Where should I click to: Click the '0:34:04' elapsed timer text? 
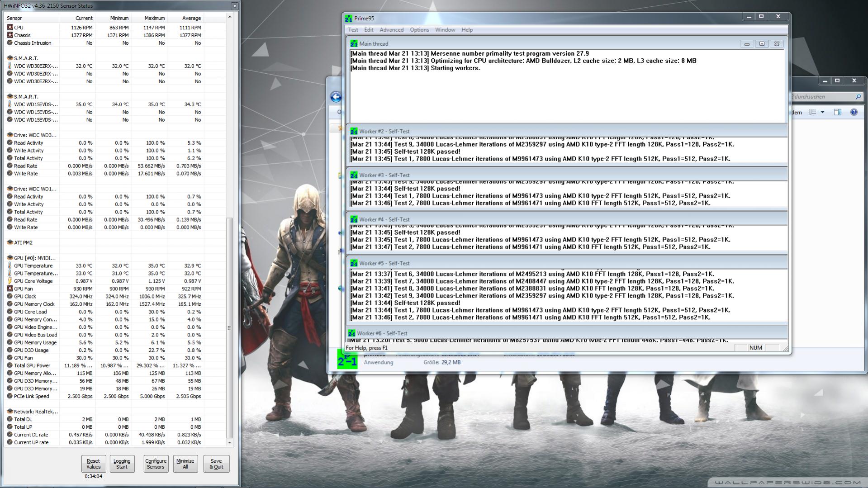point(93,477)
